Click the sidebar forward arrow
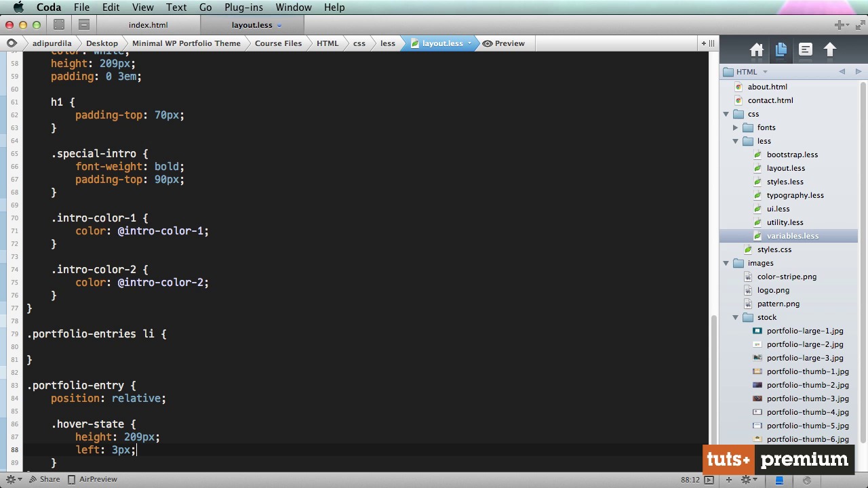 (x=858, y=72)
